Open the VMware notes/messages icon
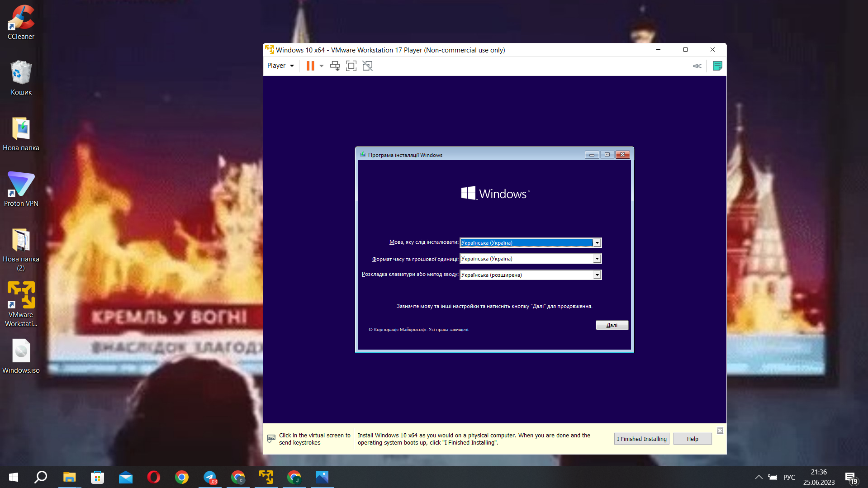 point(717,66)
